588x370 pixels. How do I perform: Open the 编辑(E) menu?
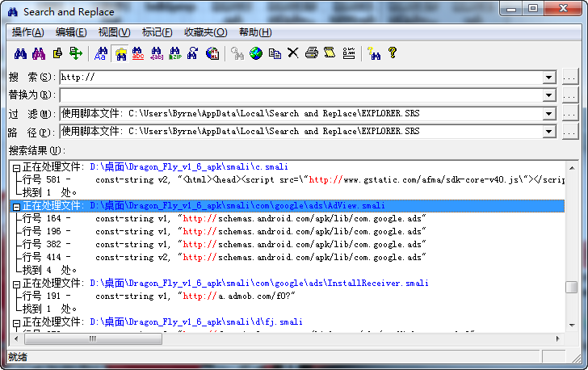pyautogui.click(x=71, y=32)
